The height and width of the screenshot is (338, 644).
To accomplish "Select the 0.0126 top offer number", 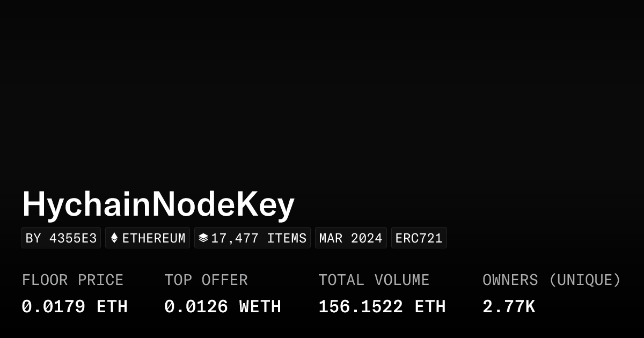I will pyautogui.click(x=196, y=307).
